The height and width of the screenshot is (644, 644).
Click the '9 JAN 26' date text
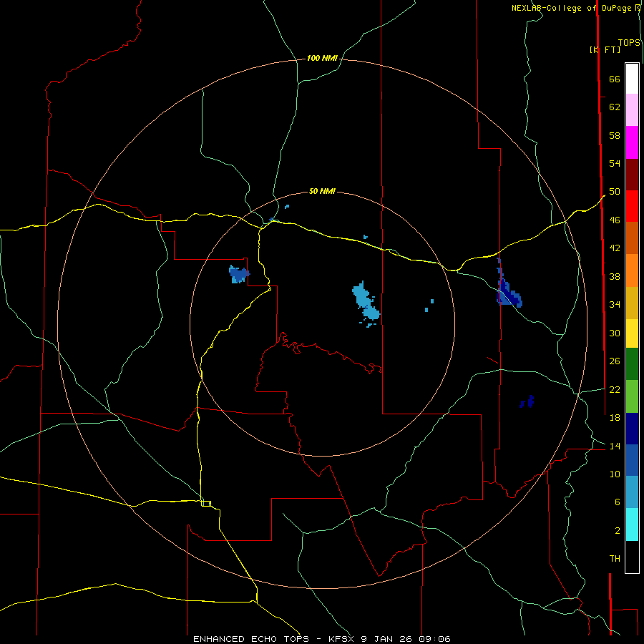point(388,639)
